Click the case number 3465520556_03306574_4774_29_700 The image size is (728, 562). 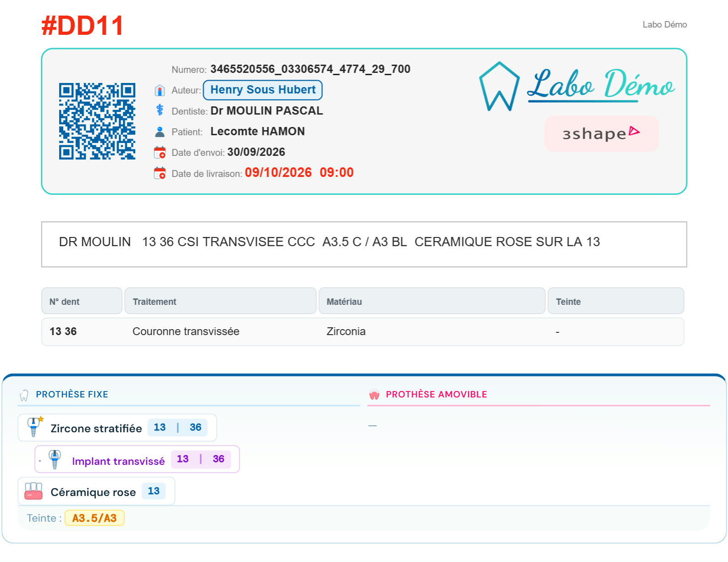[310, 69]
